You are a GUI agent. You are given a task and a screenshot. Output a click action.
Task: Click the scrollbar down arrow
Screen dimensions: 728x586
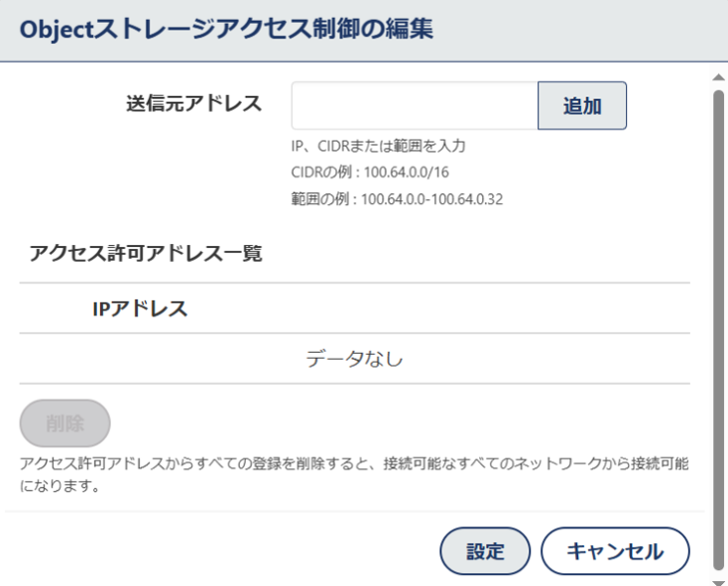point(718,582)
